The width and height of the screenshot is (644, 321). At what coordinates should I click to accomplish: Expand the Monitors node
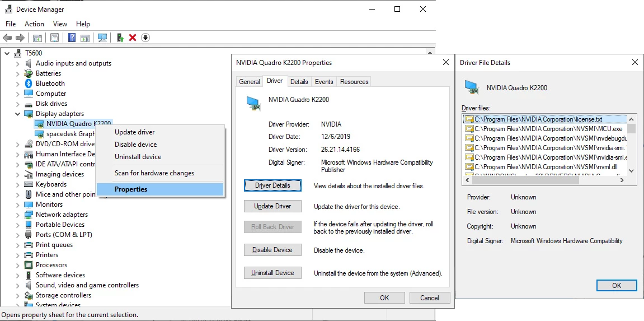click(x=18, y=204)
